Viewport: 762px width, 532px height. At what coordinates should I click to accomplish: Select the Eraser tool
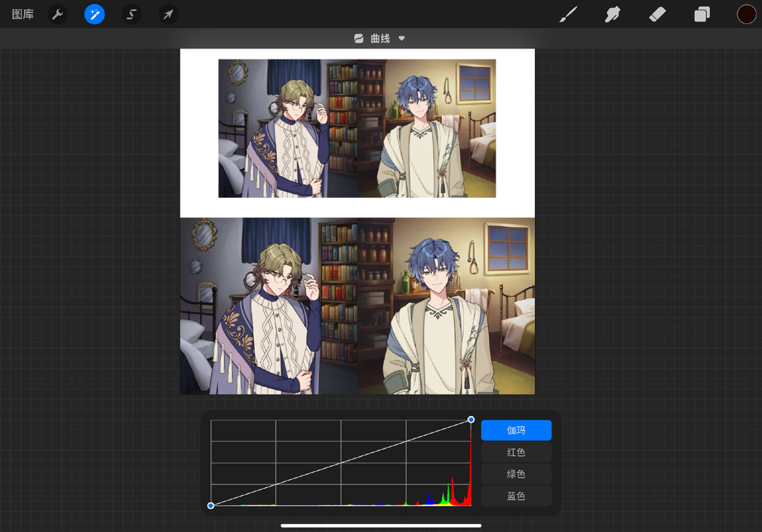point(657,14)
